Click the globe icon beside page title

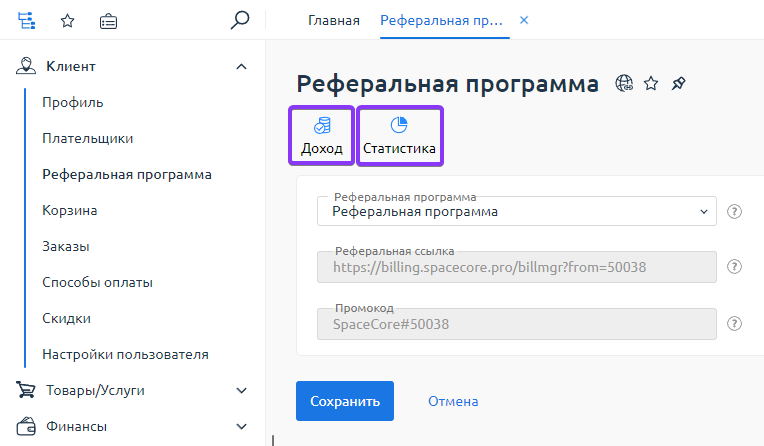[x=625, y=84]
